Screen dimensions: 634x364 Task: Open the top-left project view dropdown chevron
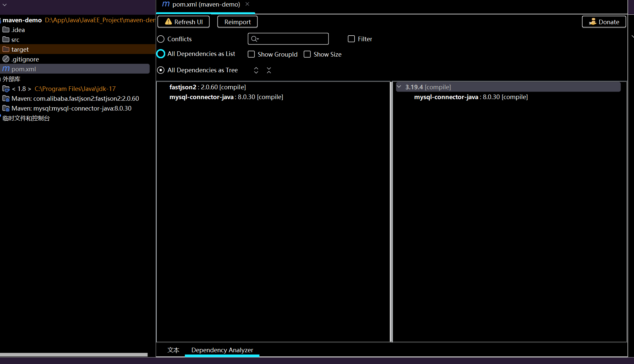click(5, 5)
